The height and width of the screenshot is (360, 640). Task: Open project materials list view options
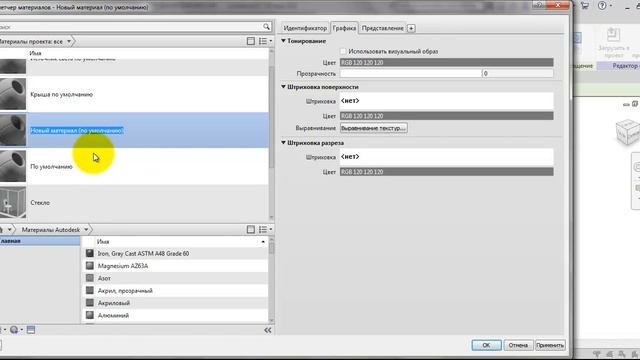coord(265,41)
